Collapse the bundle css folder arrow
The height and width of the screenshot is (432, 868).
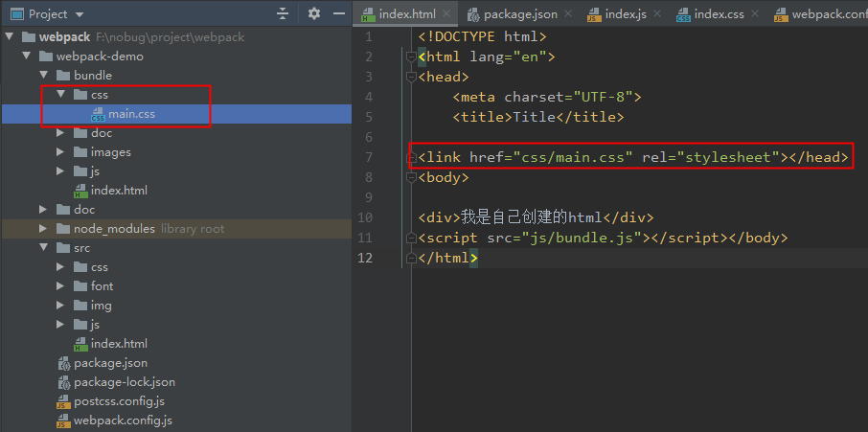coord(61,95)
